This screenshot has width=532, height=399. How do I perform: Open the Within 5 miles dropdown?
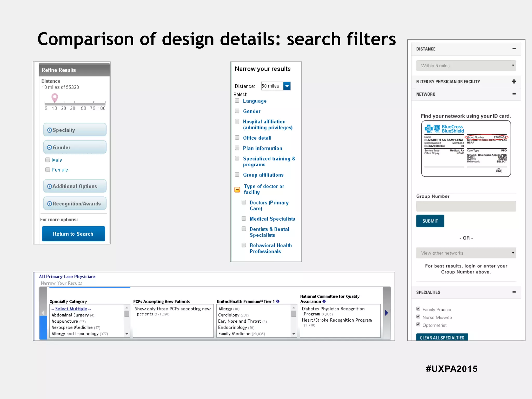point(466,66)
